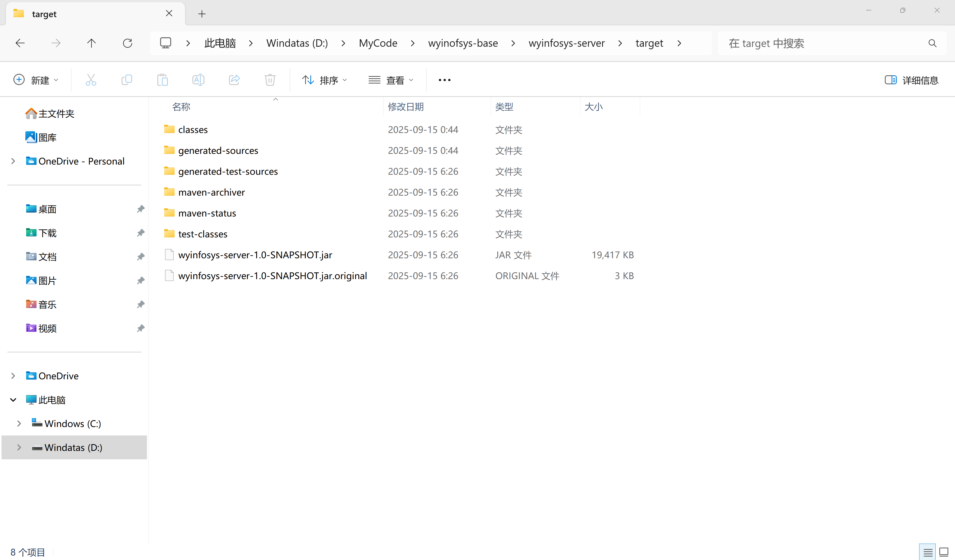Add a new tab

pos(202,14)
